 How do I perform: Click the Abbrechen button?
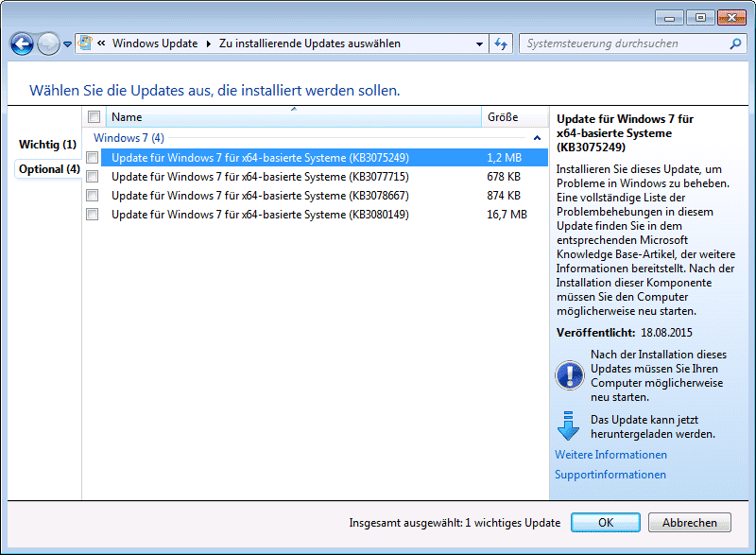coord(690,523)
